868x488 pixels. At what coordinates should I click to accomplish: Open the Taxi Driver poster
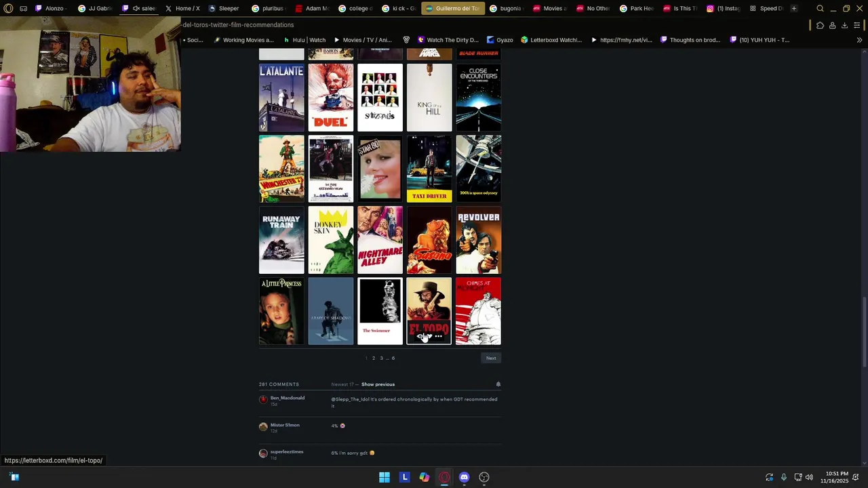pos(429,169)
